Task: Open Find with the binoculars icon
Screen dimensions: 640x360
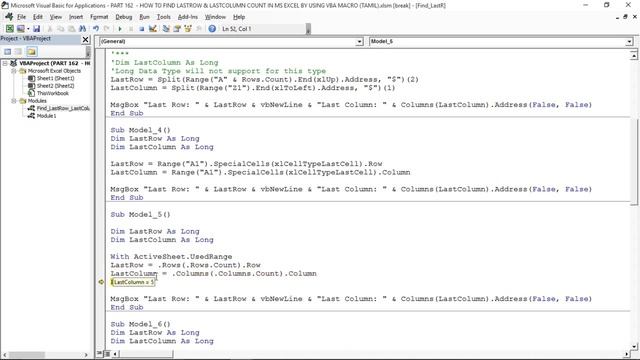Action: click(82, 29)
